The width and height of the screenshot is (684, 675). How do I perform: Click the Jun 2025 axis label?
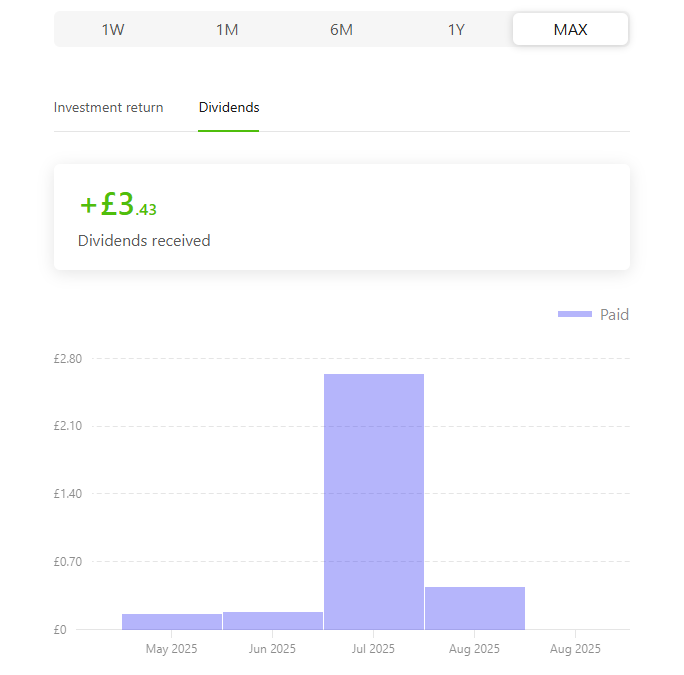pyautogui.click(x=272, y=649)
